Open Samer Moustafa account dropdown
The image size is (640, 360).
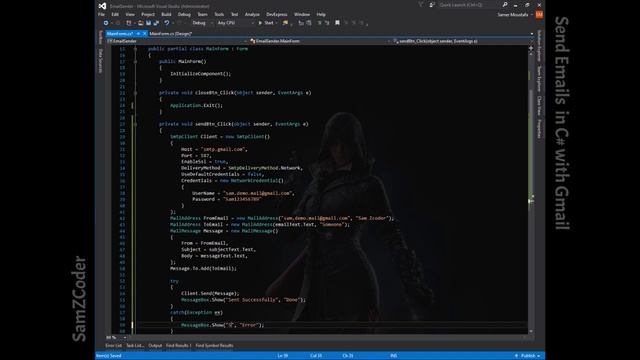tap(514, 15)
